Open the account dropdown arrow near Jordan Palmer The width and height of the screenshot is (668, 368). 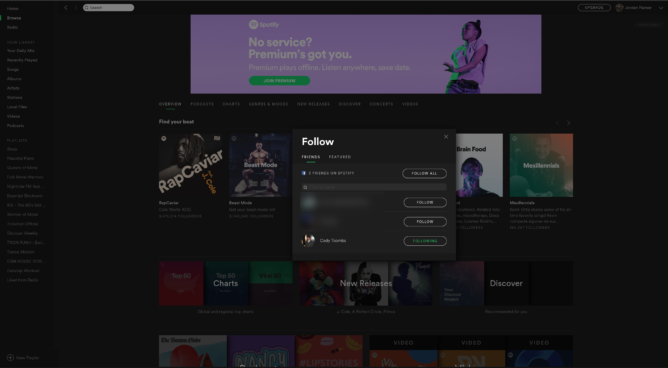tap(661, 8)
